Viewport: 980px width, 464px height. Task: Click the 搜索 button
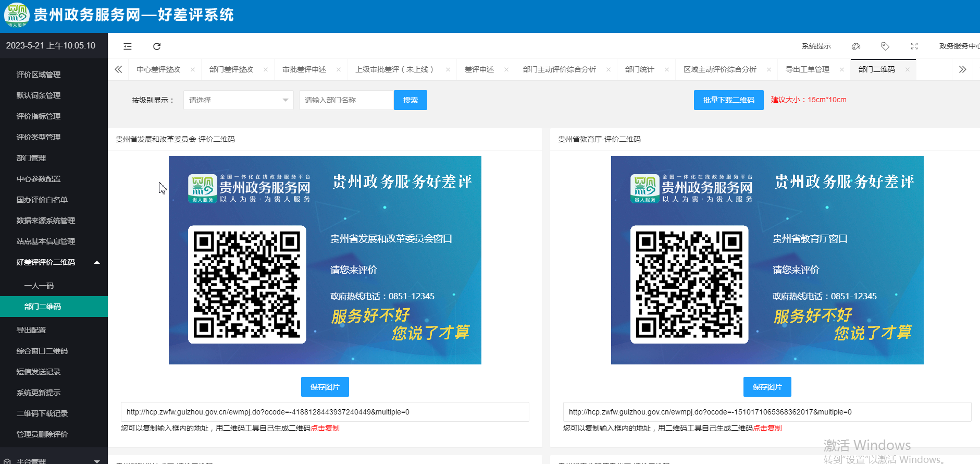click(x=411, y=100)
